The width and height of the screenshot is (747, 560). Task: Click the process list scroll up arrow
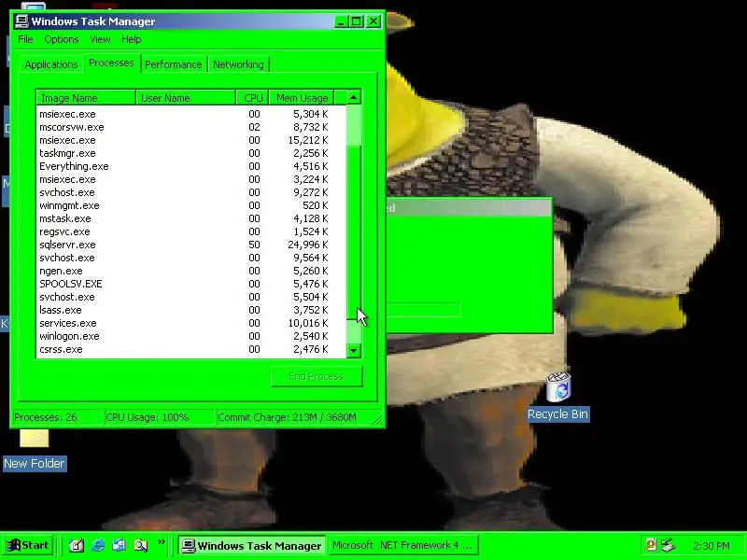pos(354,97)
